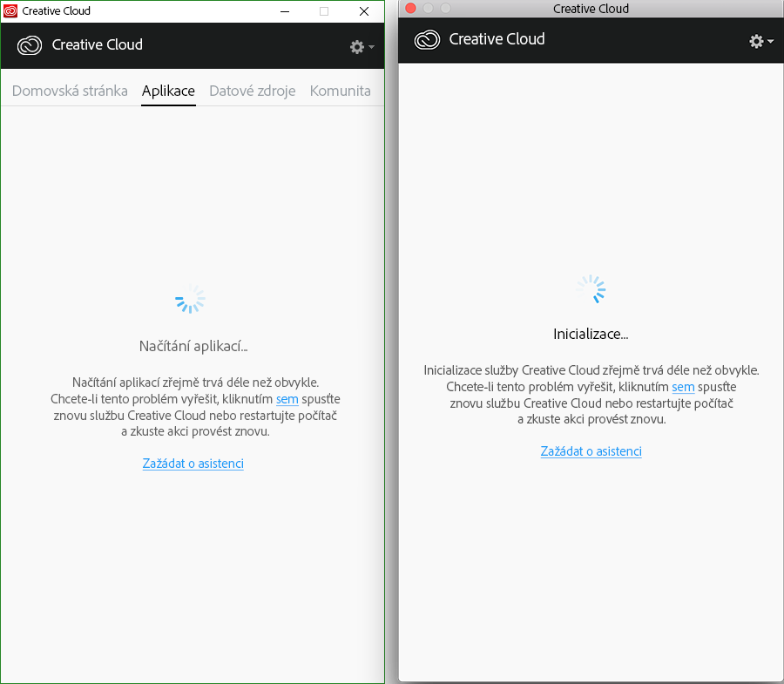The width and height of the screenshot is (784, 684).
Task: Click the sem restart link under Inicializace
Action: (x=683, y=387)
